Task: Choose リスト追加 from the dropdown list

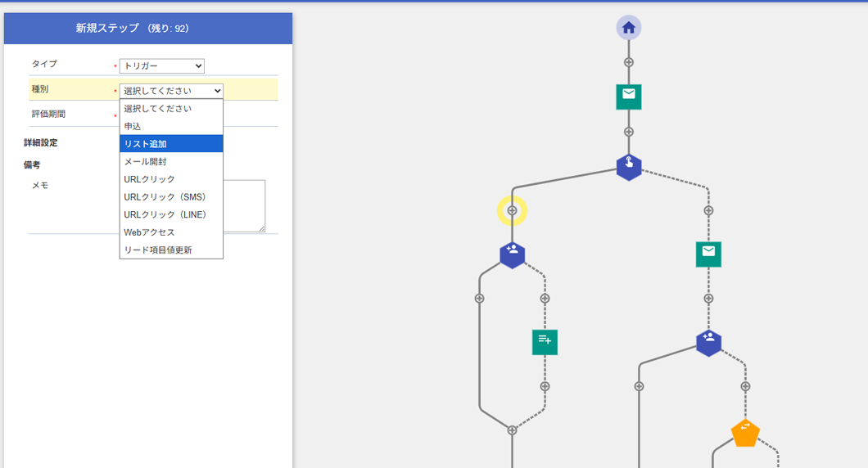Action: [170, 144]
